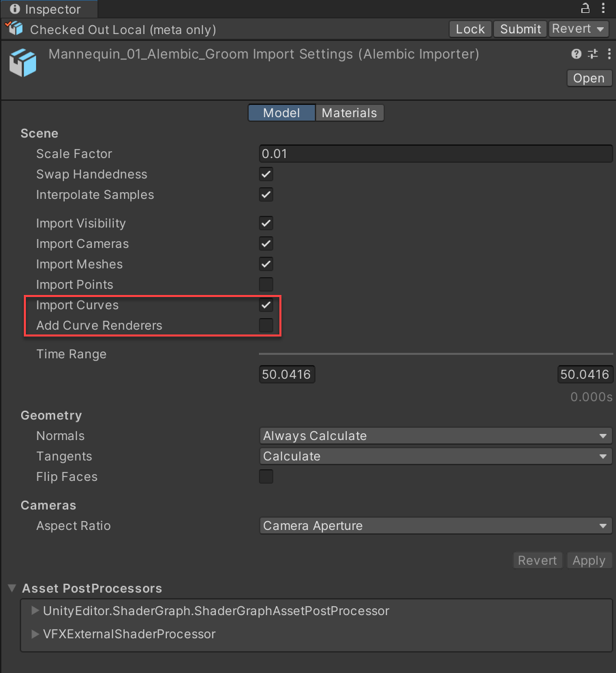Click the version control checked-out status icon

coord(14,29)
